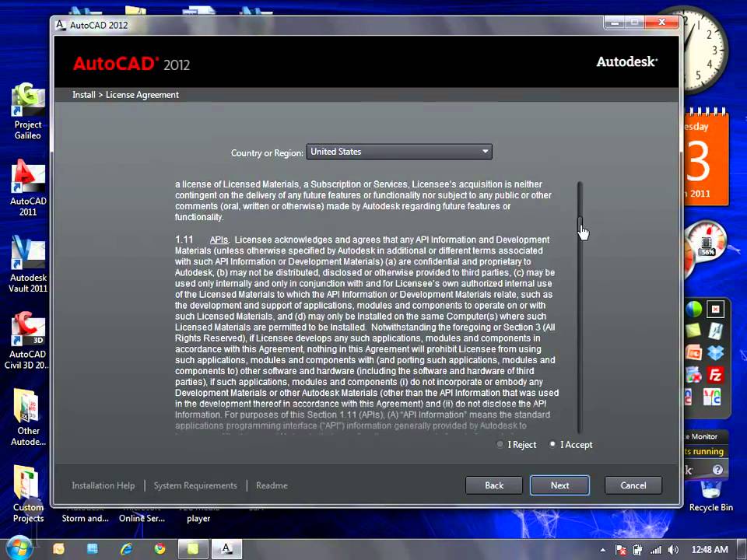Click the Windows Start button
Viewport: 747px width, 560px height.
click(x=18, y=548)
